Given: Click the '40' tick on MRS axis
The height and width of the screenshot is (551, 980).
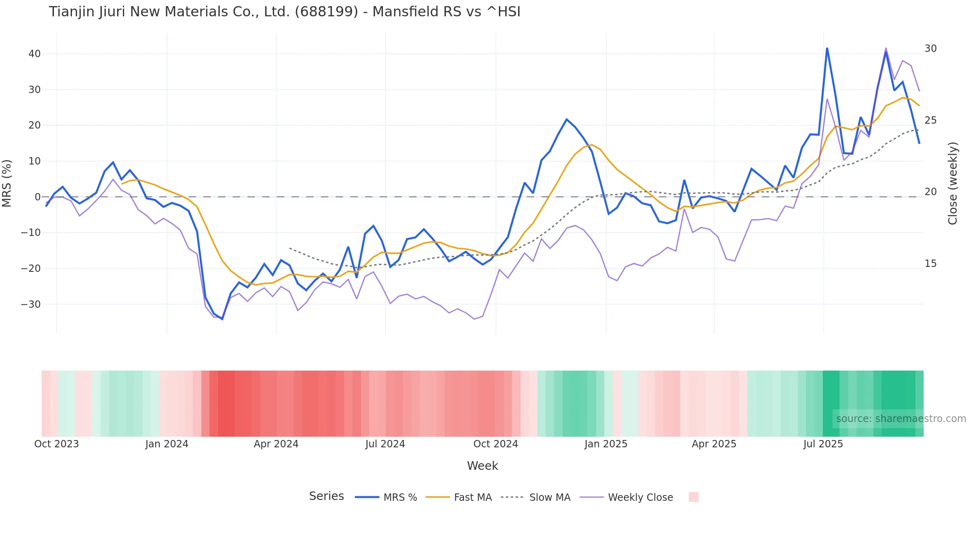Looking at the screenshot, I should coord(34,54).
